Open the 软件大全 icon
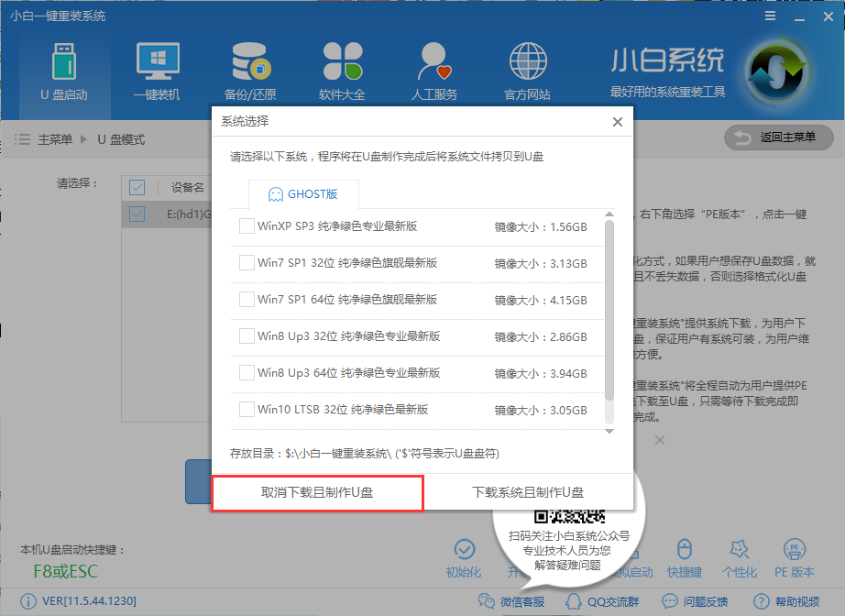Image resolution: width=845 pixels, height=616 pixels. [343, 64]
